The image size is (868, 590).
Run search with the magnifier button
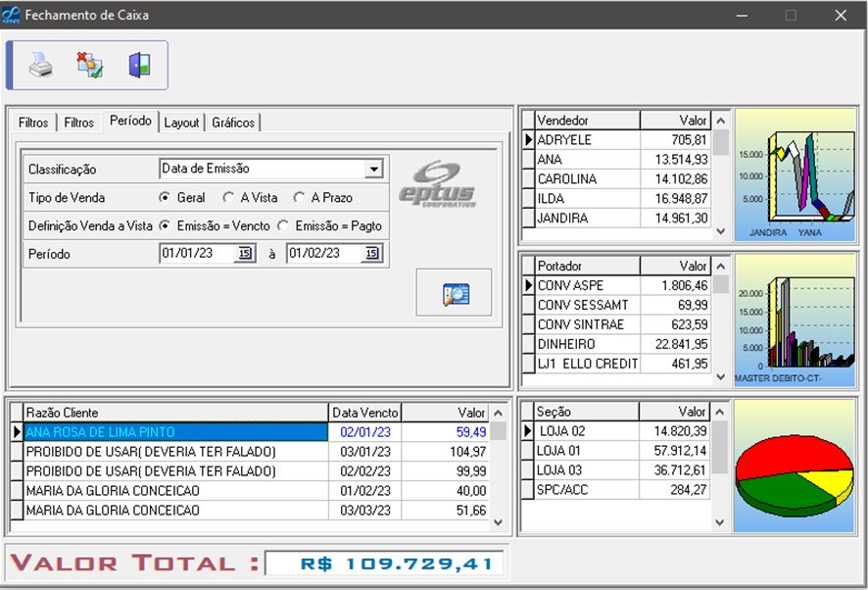pyautogui.click(x=454, y=292)
